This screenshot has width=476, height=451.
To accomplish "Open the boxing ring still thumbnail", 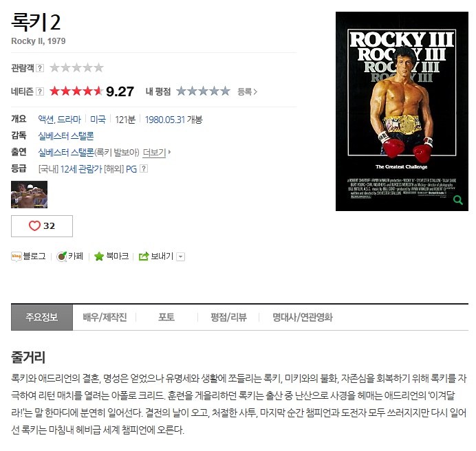I will click(29, 195).
